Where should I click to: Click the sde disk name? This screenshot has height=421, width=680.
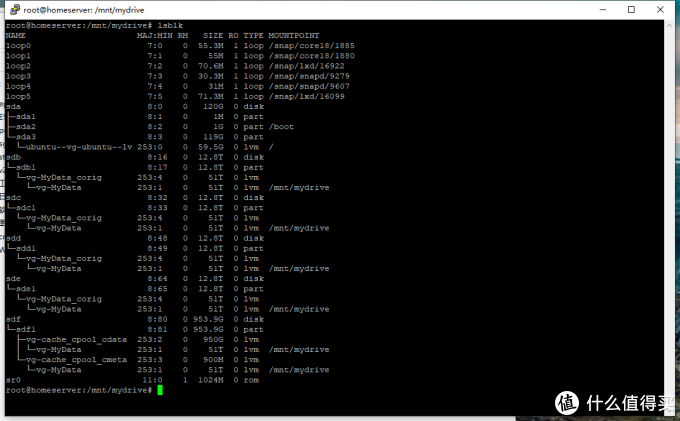point(13,279)
